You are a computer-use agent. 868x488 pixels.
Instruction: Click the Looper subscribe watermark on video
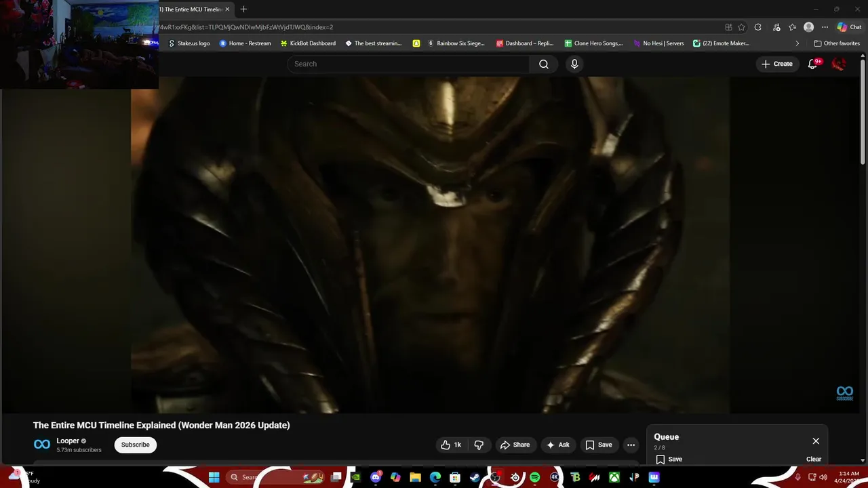[x=845, y=393]
